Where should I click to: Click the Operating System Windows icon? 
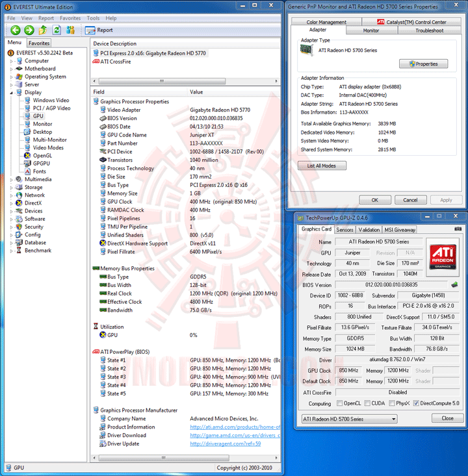click(19, 77)
